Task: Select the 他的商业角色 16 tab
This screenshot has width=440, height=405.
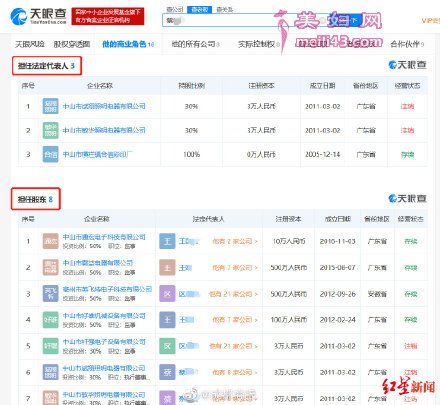Action: (128, 44)
